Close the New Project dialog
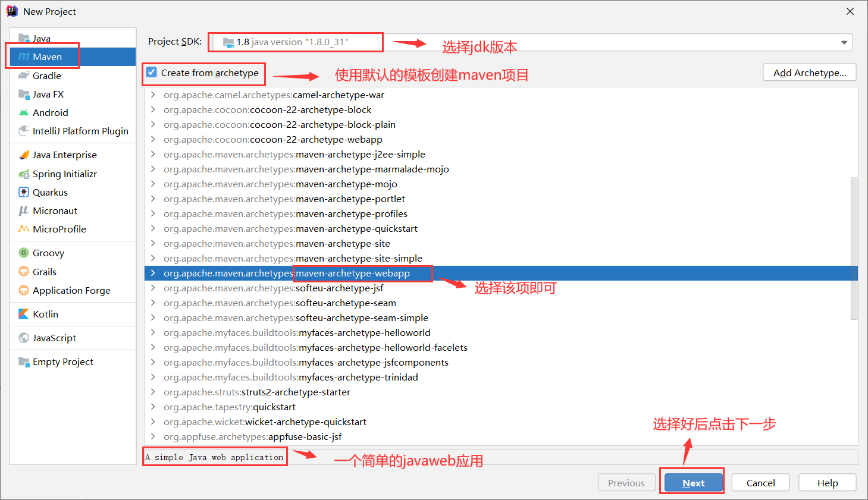The width and height of the screenshot is (868, 500). tap(850, 11)
